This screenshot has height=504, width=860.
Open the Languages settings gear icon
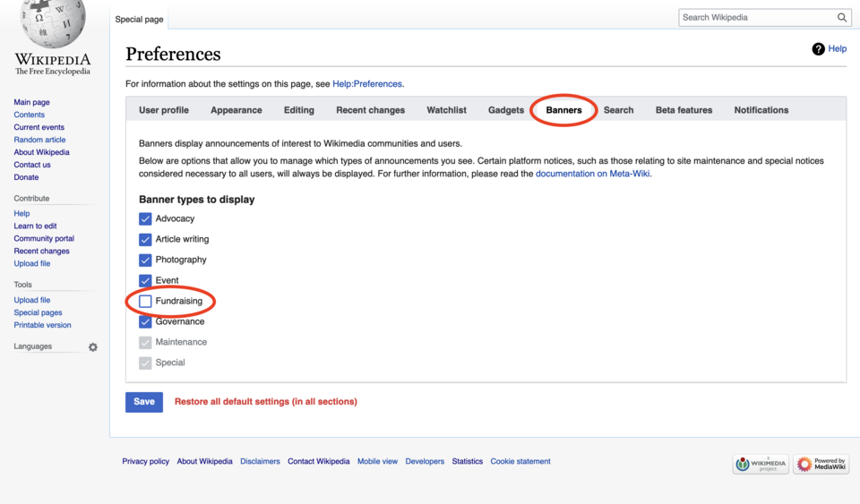93,347
